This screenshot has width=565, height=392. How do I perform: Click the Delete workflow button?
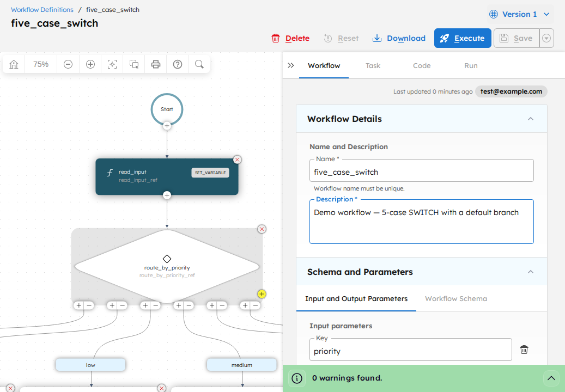290,38
